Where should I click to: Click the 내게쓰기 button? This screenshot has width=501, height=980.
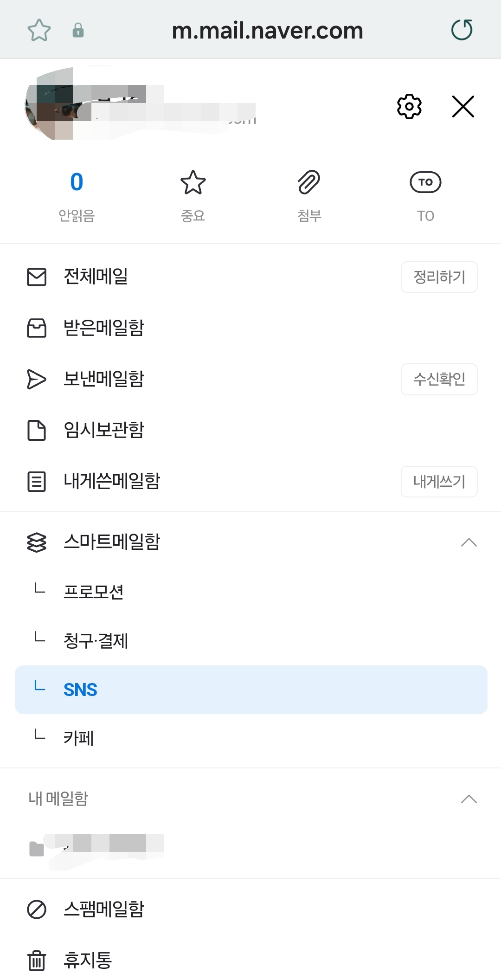(x=439, y=482)
